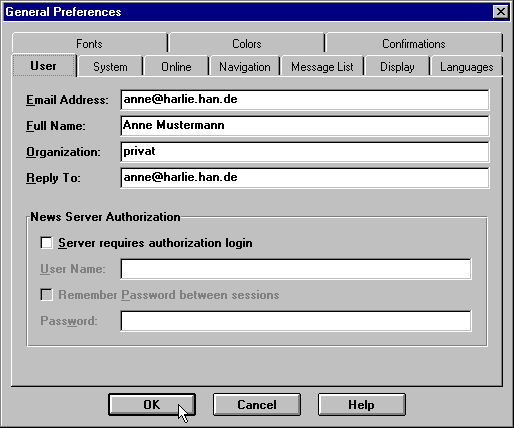
Task: Click the OK button
Action: [152, 405]
